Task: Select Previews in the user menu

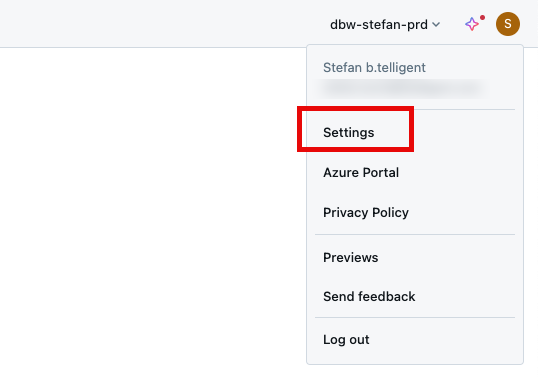Action: point(351,257)
